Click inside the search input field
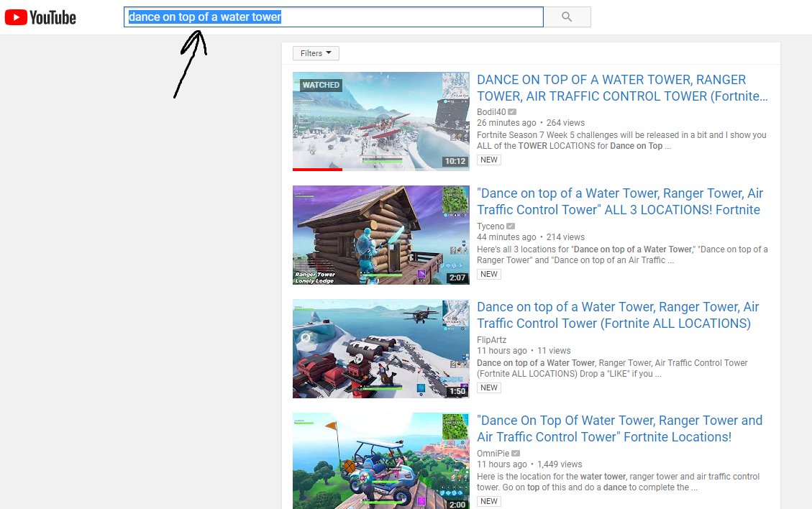The width and height of the screenshot is (812, 509). [334, 17]
